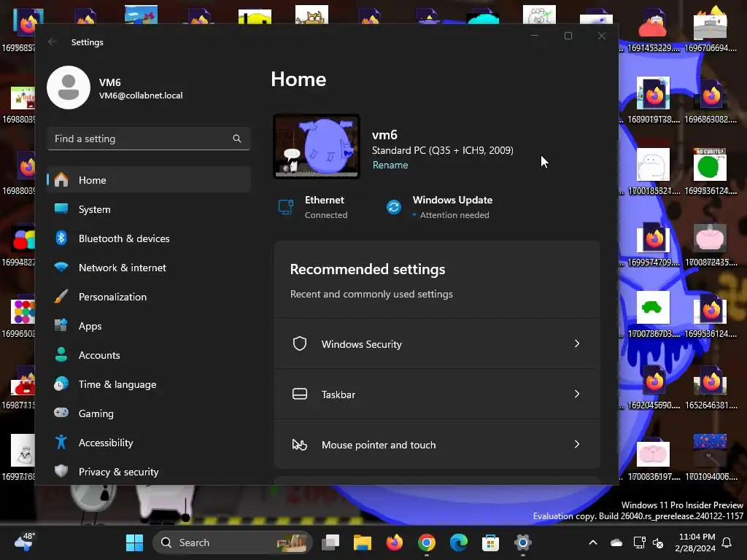The width and height of the screenshot is (747, 560).
Task: Select desktop file 1691453229
Action: (653, 29)
